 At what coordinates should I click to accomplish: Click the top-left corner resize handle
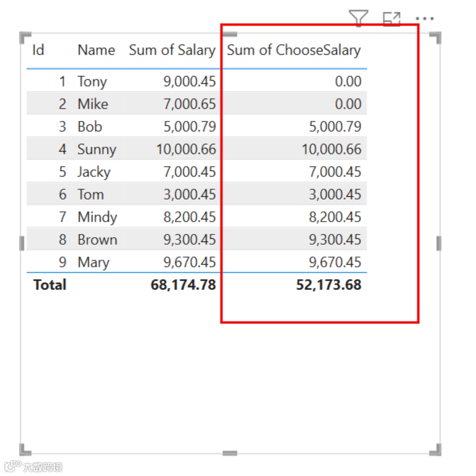(x=25, y=38)
